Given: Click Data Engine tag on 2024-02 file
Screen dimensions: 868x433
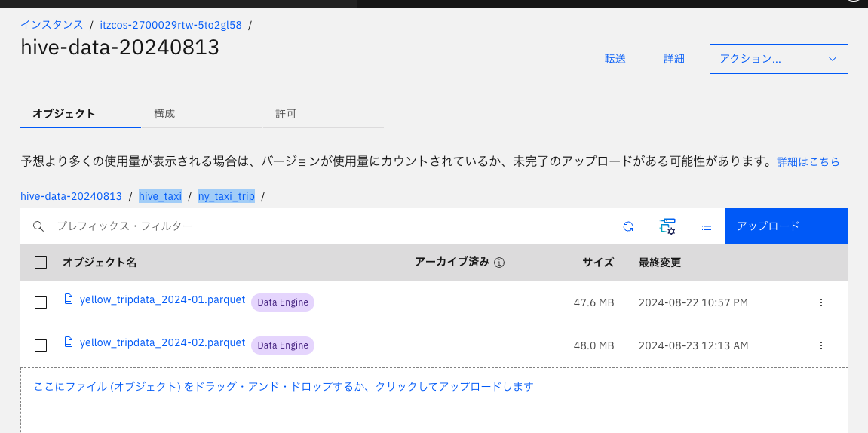Looking at the screenshot, I should [283, 345].
